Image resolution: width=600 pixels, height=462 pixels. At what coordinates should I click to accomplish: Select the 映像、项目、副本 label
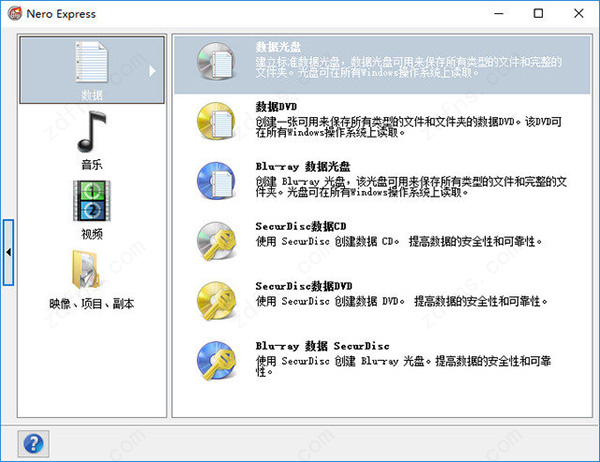[x=92, y=304]
